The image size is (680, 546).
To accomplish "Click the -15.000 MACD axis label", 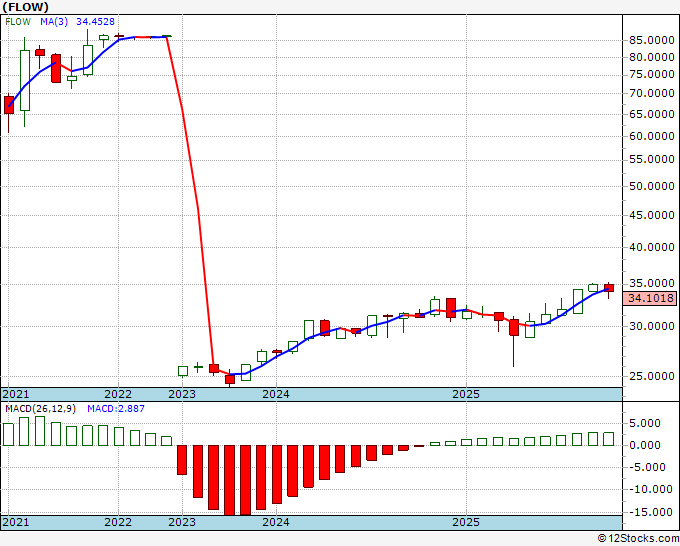I will click(x=652, y=512).
